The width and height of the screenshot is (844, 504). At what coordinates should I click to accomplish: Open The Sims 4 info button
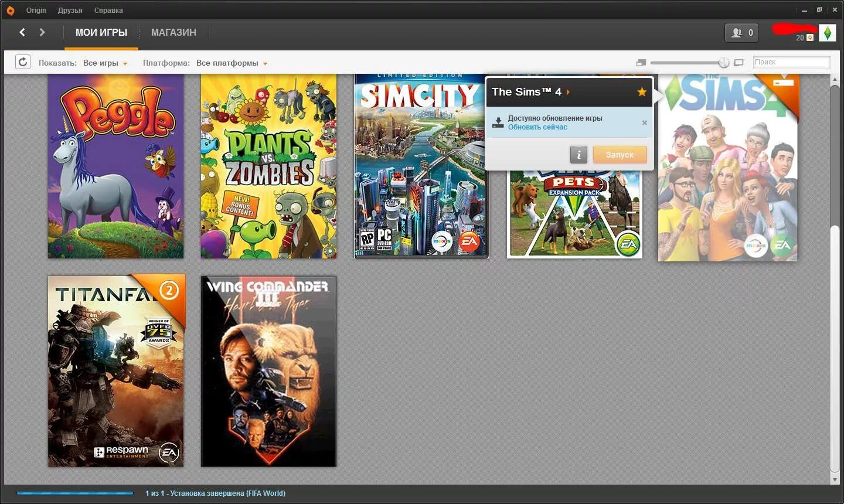click(x=578, y=155)
